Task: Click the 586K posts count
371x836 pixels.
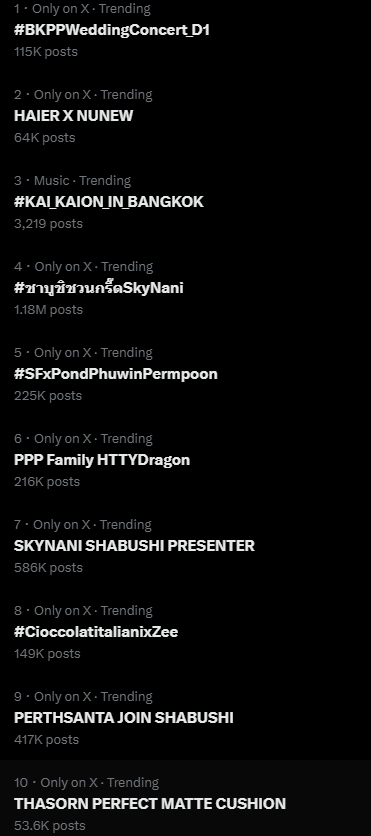Action: tap(48, 567)
